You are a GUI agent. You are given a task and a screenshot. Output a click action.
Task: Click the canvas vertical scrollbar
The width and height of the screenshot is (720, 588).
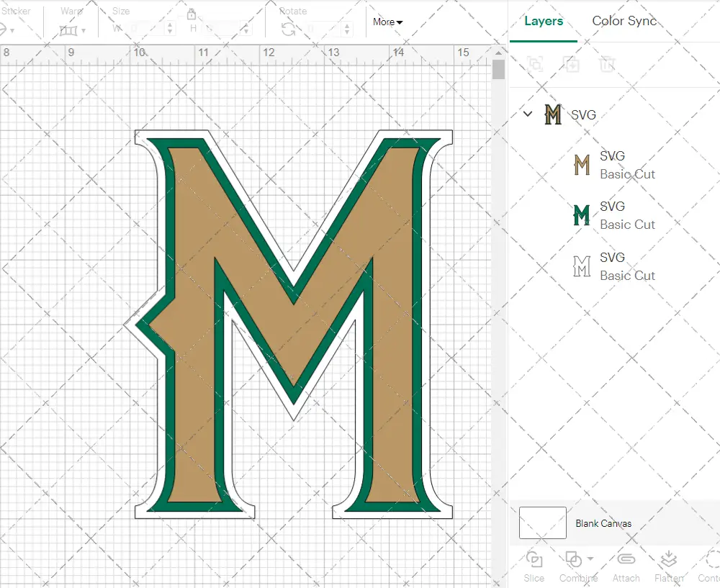pos(498,71)
